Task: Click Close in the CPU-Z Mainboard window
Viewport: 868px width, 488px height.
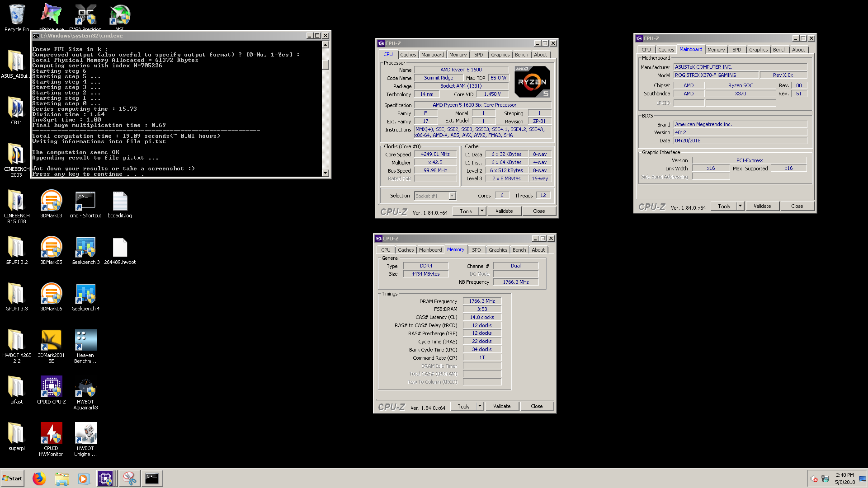Action: pos(797,206)
